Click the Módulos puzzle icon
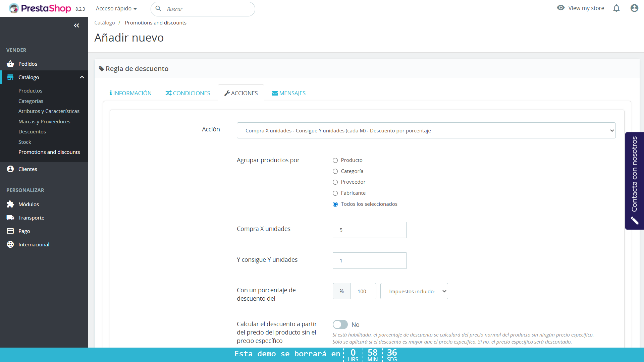The width and height of the screenshot is (644, 362). 10,204
